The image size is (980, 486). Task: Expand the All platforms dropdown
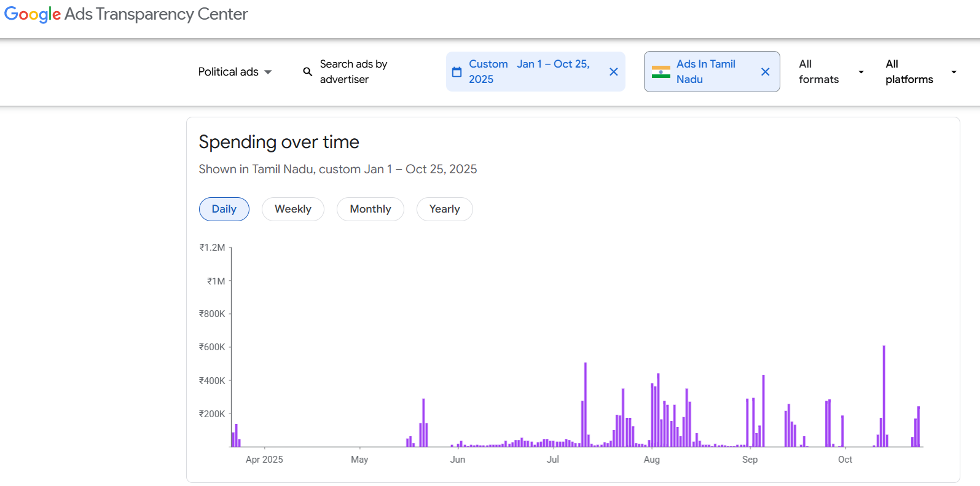(x=920, y=72)
